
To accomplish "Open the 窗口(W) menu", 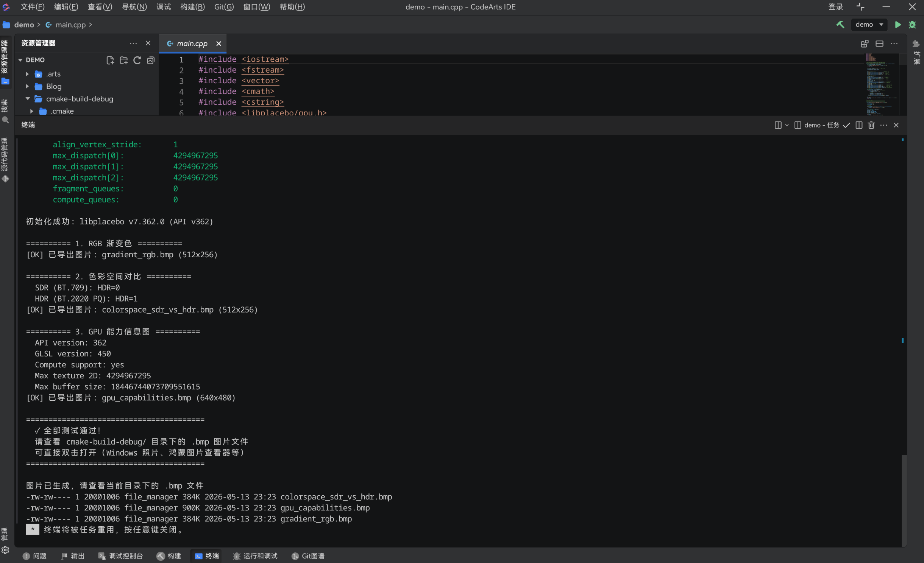I will coord(257,7).
